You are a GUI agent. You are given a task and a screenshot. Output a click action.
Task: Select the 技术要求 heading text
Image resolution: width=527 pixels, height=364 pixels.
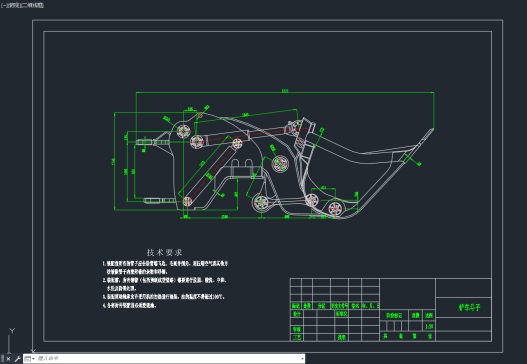164,252
